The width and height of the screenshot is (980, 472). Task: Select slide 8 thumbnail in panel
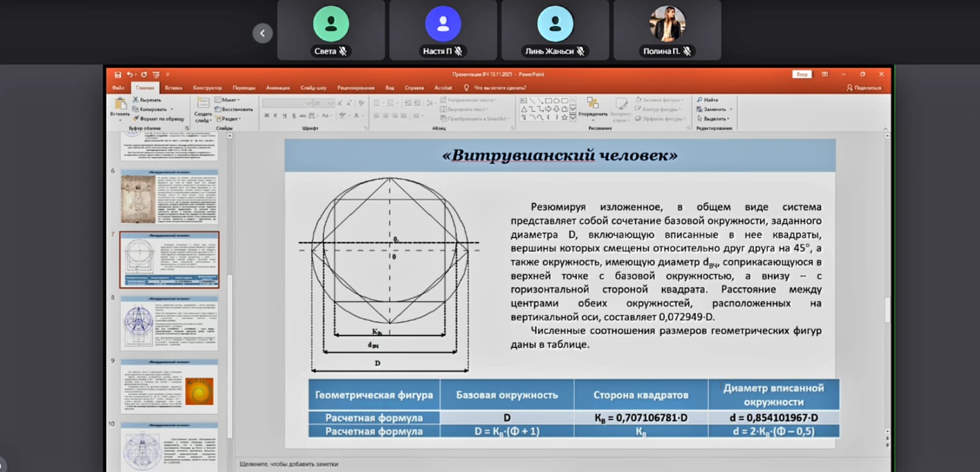[x=170, y=323]
